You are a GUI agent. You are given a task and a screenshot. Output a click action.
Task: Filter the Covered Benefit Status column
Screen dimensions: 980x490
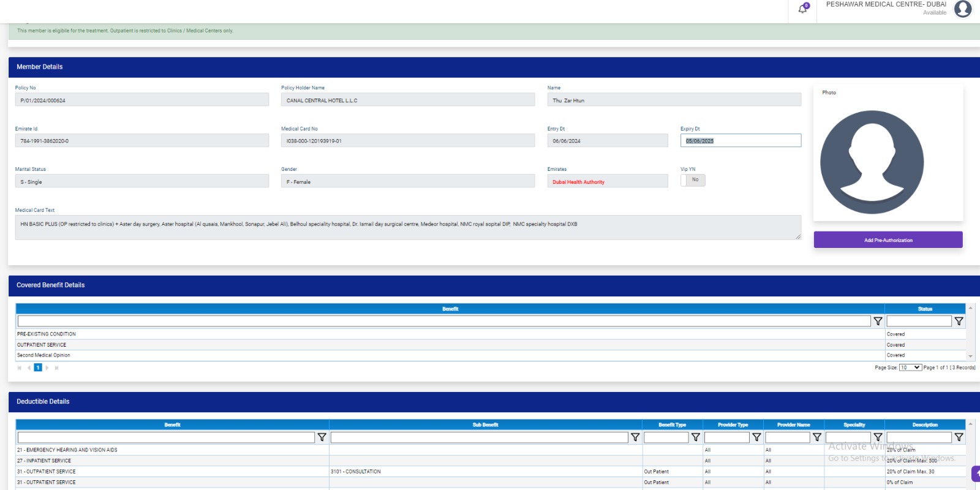[959, 321]
